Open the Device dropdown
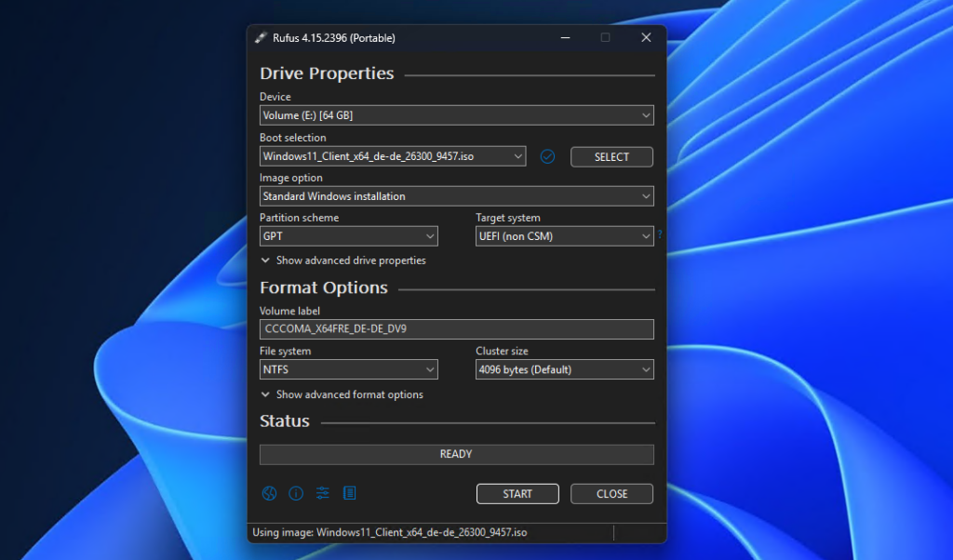Viewport: 953px width, 560px height. click(x=456, y=115)
